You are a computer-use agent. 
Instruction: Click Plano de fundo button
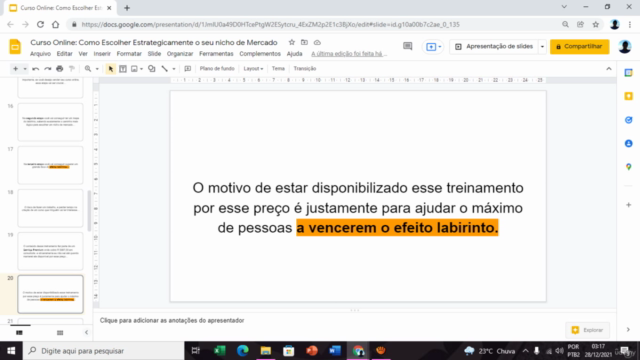coord(217,69)
